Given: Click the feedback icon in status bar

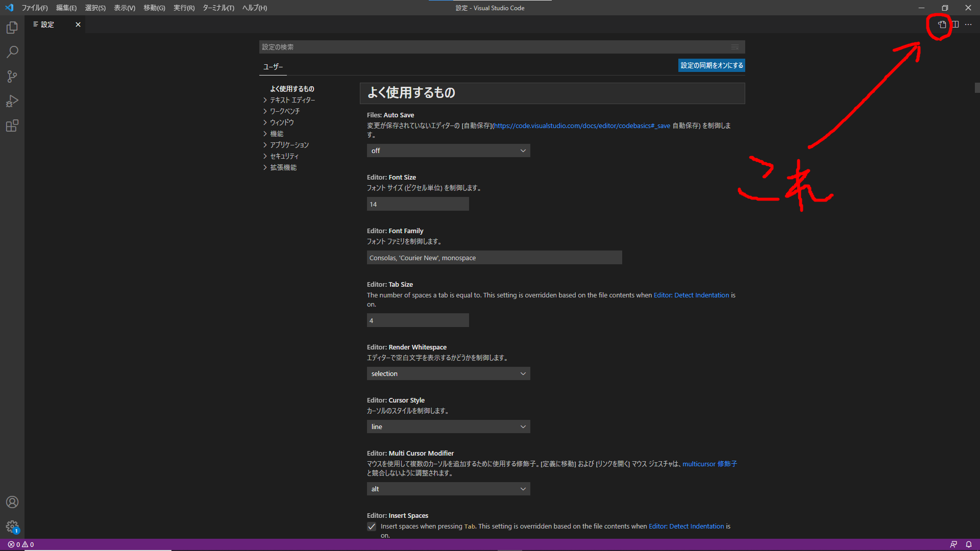Looking at the screenshot, I should 953,544.
